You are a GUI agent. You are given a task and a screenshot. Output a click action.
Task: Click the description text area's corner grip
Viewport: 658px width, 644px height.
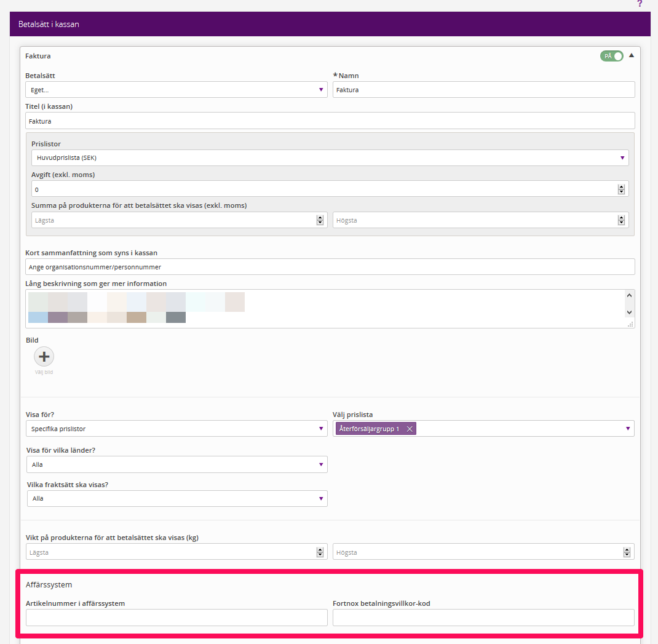click(630, 325)
